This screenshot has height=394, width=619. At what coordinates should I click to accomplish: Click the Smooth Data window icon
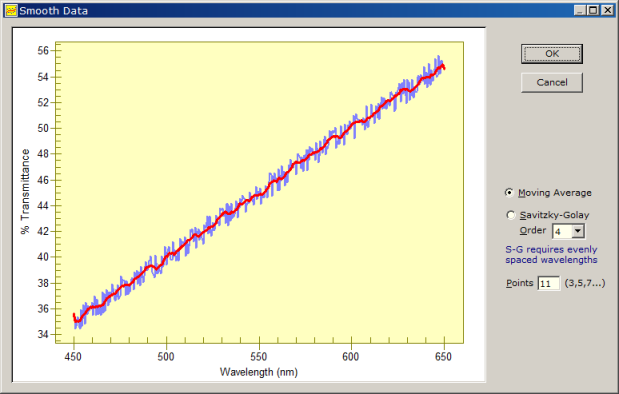[11, 11]
